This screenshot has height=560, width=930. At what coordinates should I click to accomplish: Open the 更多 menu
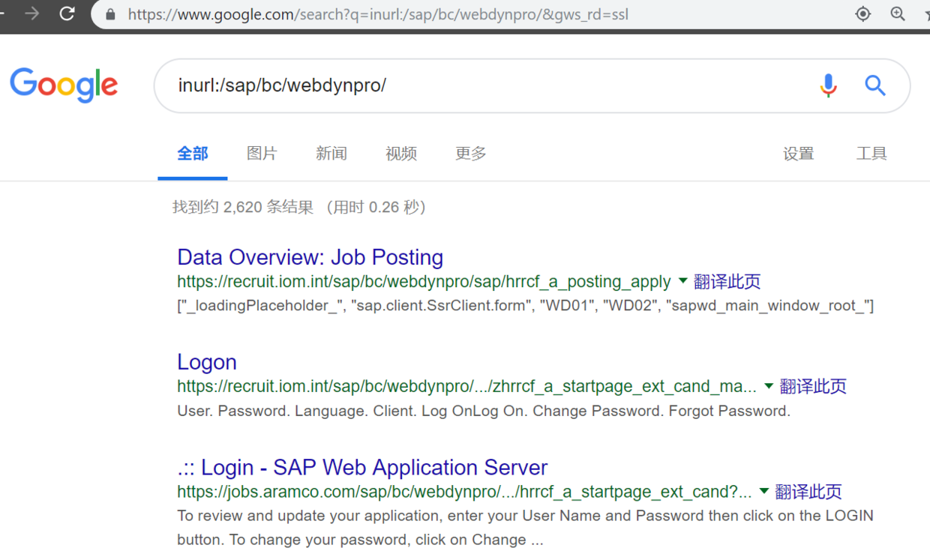click(471, 154)
